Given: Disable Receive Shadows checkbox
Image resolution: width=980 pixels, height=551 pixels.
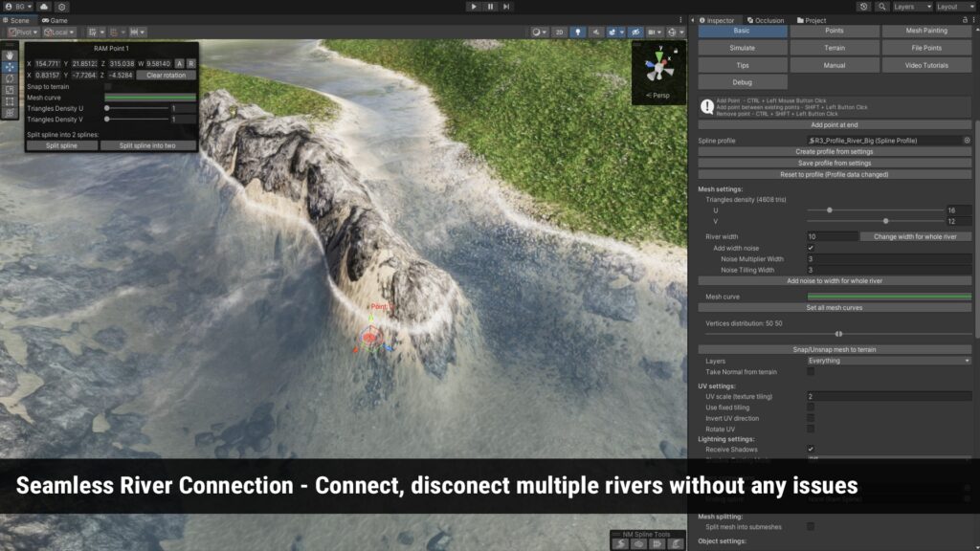Looking at the screenshot, I should [811, 449].
